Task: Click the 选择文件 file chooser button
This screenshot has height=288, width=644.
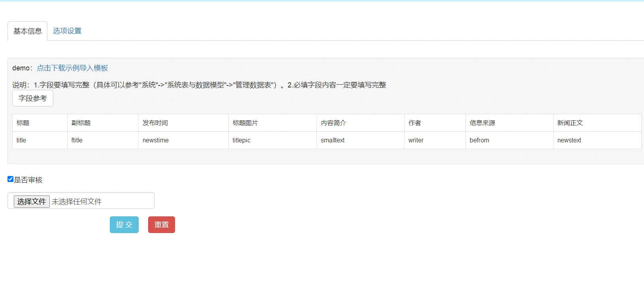Action: (x=32, y=201)
